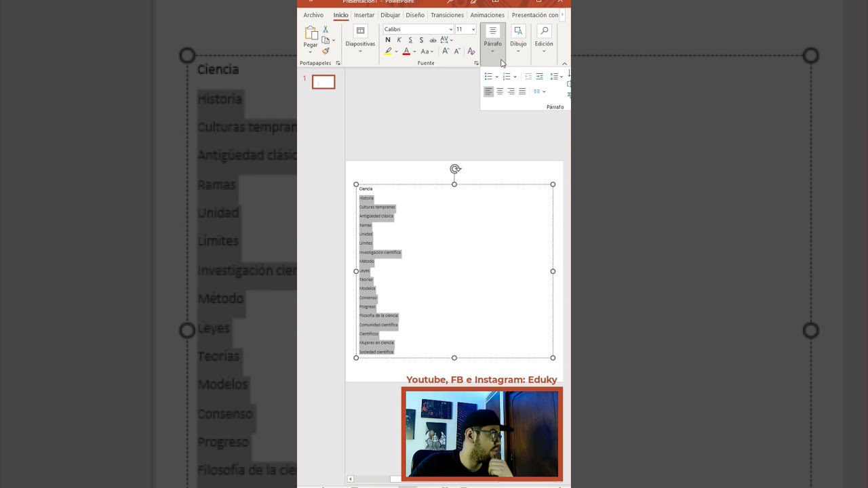Click the decrease list level icon

tap(528, 77)
